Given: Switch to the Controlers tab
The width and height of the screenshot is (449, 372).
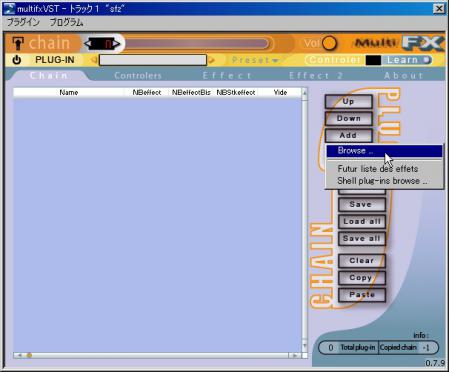Looking at the screenshot, I should pyautogui.click(x=138, y=76).
